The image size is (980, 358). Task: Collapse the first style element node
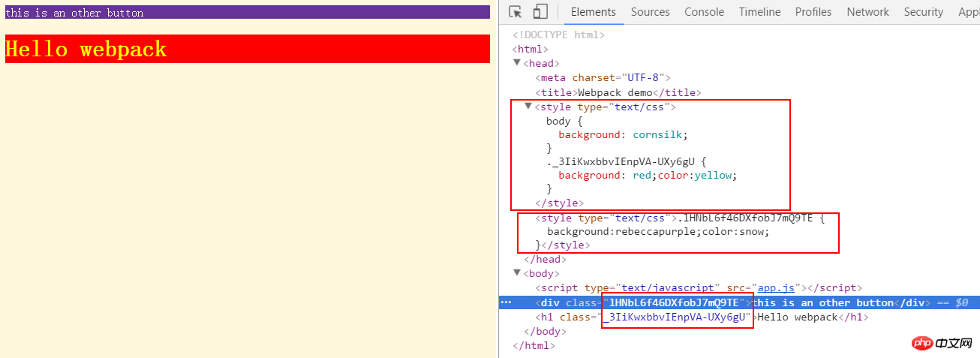(x=528, y=107)
